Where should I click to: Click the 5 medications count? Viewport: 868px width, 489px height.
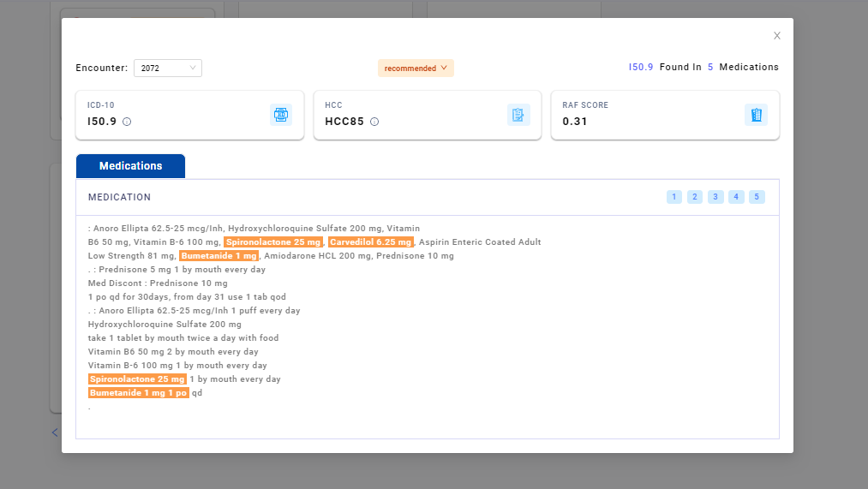pos(710,67)
